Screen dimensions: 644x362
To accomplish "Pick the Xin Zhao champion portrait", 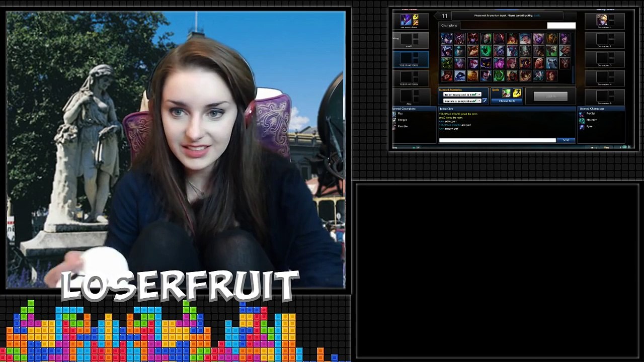I will [x=473, y=76].
